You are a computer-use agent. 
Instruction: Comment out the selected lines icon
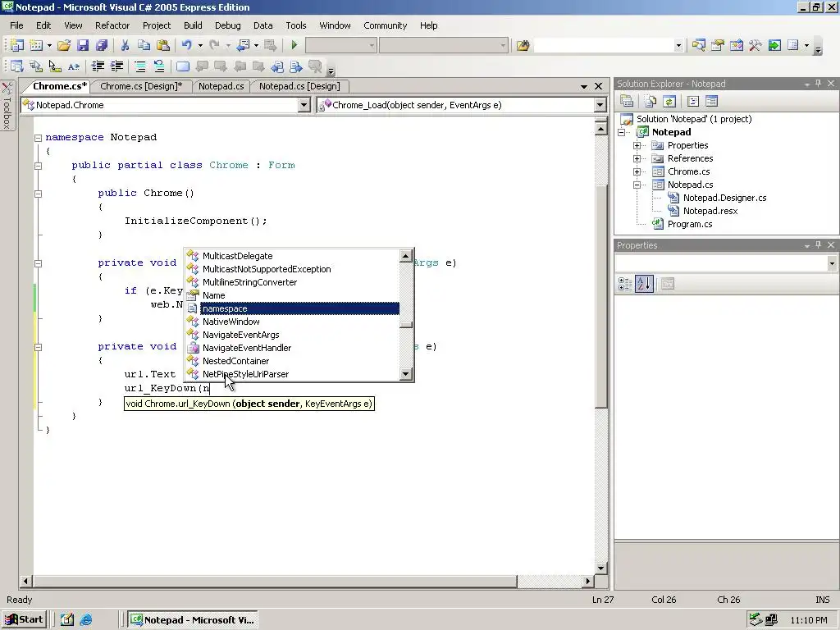coord(140,66)
